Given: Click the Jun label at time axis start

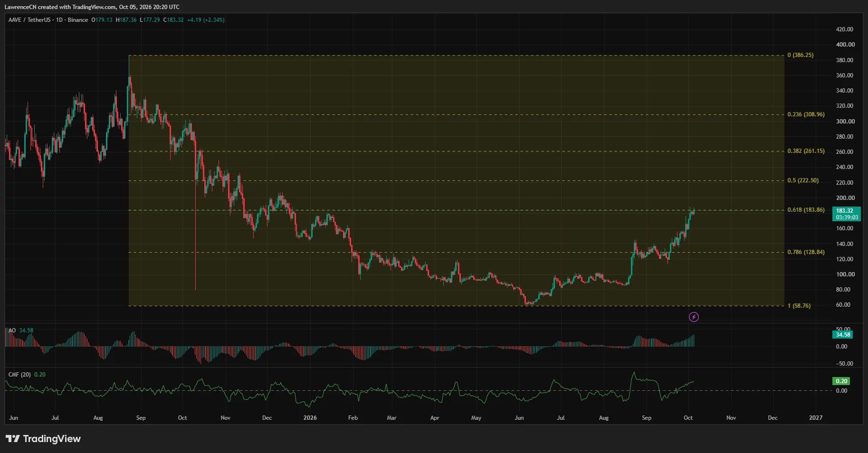Looking at the screenshot, I should (14, 418).
